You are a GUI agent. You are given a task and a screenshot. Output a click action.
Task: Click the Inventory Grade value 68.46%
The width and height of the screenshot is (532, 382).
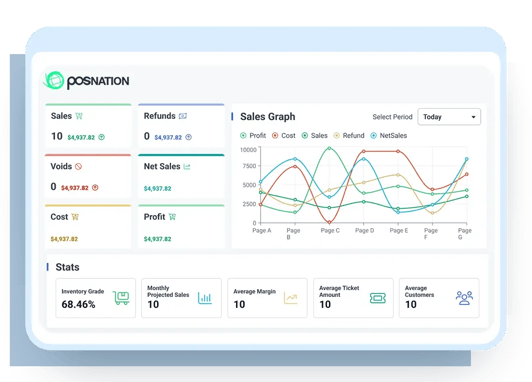(x=78, y=305)
